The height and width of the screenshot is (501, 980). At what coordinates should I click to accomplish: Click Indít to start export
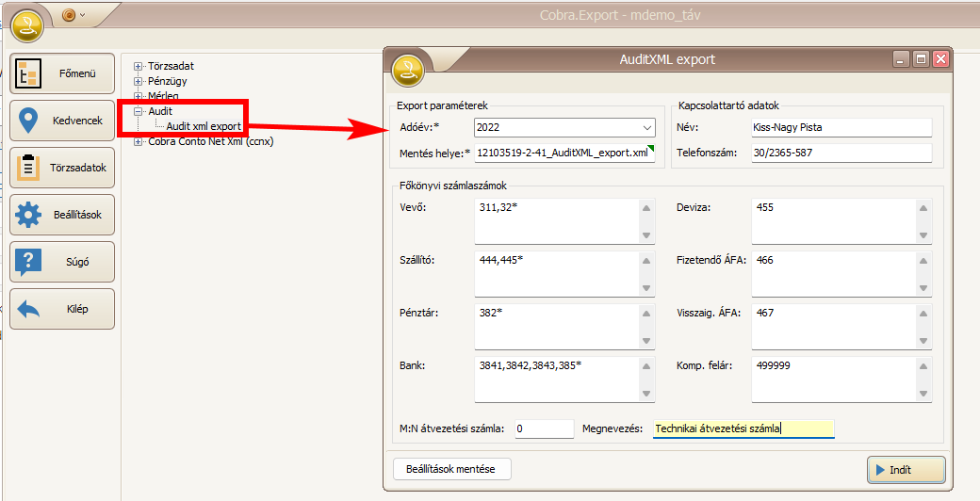[906, 470]
